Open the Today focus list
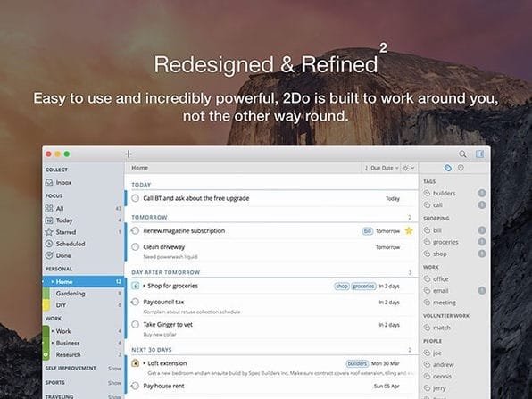 click(x=84, y=220)
